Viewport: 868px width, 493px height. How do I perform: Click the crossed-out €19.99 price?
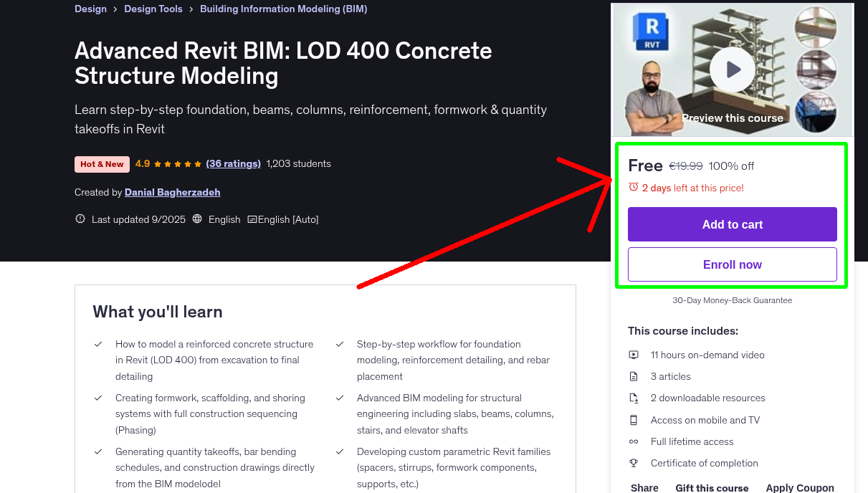[686, 166]
